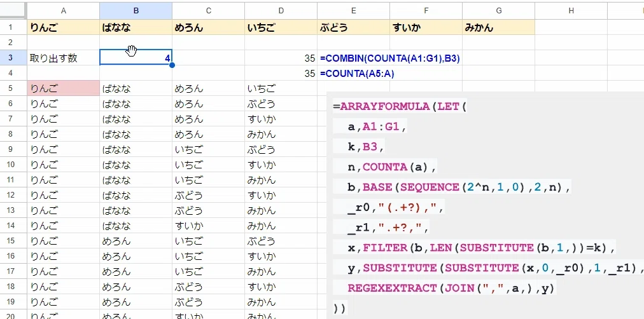This screenshot has height=319, width=644.
Task: Click the select-all corner box
Action: tap(13, 11)
